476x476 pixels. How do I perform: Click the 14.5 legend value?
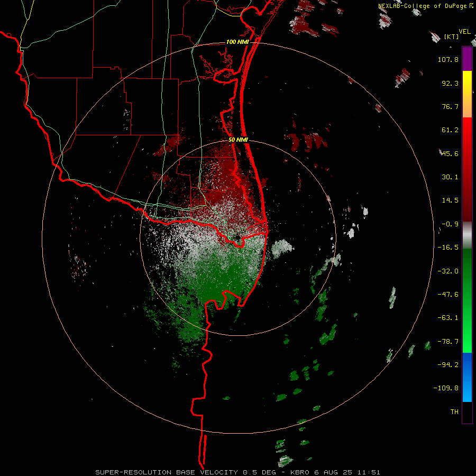pyautogui.click(x=450, y=200)
